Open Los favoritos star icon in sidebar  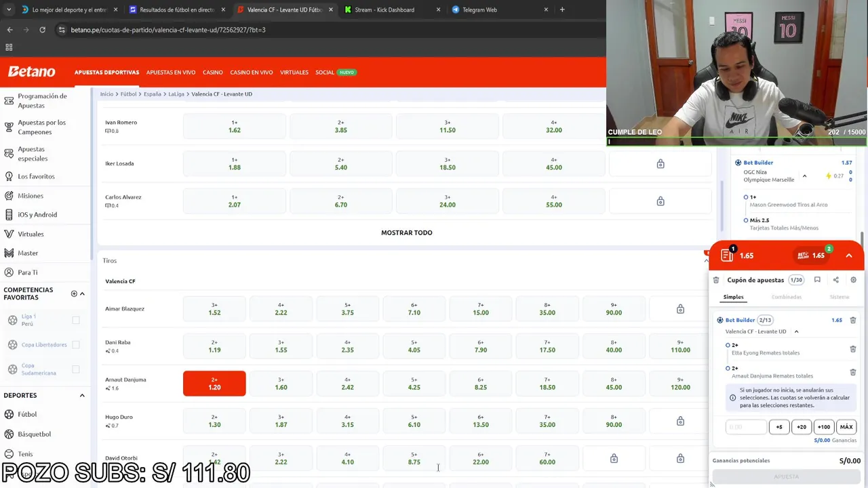pyautogui.click(x=9, y=176)
